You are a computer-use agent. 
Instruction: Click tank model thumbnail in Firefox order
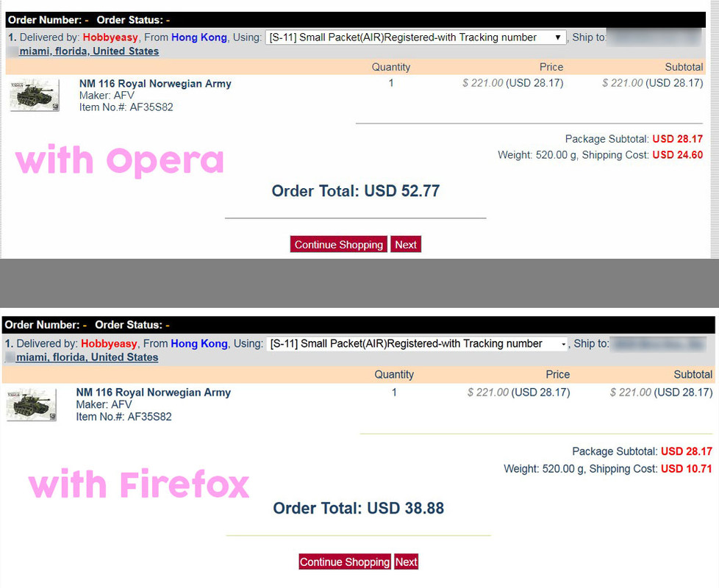pyautogui.click(x=32, y=405)
